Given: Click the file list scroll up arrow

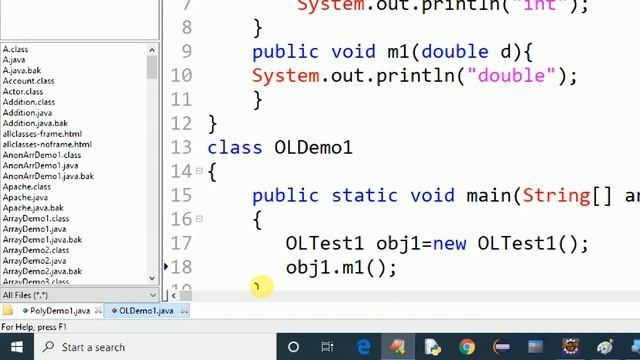Looking at the screenshot, I should tap(152, 50).
